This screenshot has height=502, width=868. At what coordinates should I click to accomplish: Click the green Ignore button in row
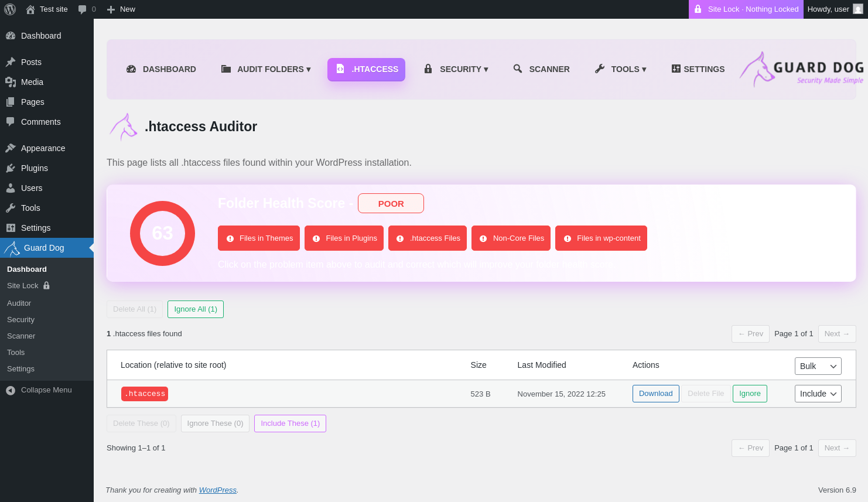[x=750, y=394]
